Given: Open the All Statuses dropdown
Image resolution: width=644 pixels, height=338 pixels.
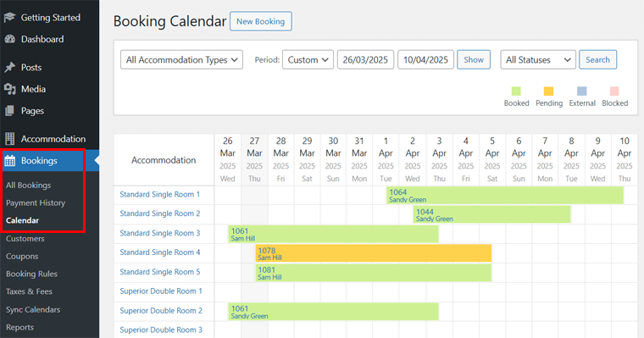Looking at the screenshot, I should click(538, 60).
